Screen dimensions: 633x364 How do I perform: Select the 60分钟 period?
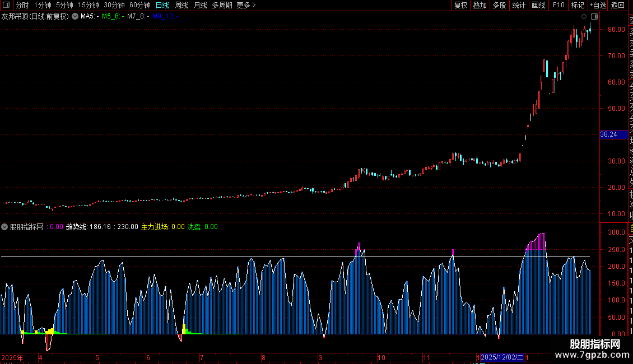pos(140,5)
